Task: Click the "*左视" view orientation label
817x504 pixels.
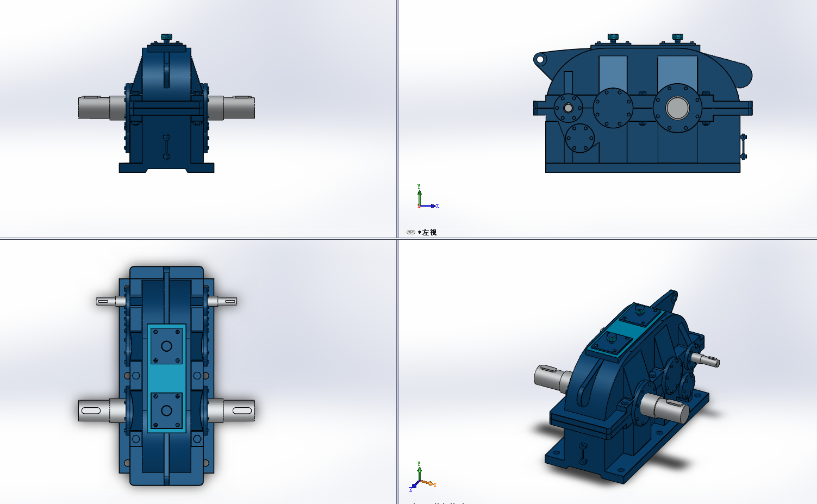Action: (x=427, y=232)
